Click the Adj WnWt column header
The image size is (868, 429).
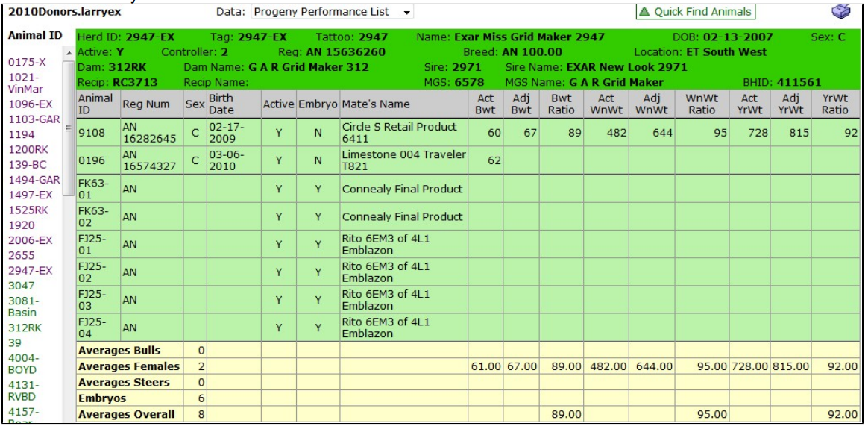pos(651,104)
